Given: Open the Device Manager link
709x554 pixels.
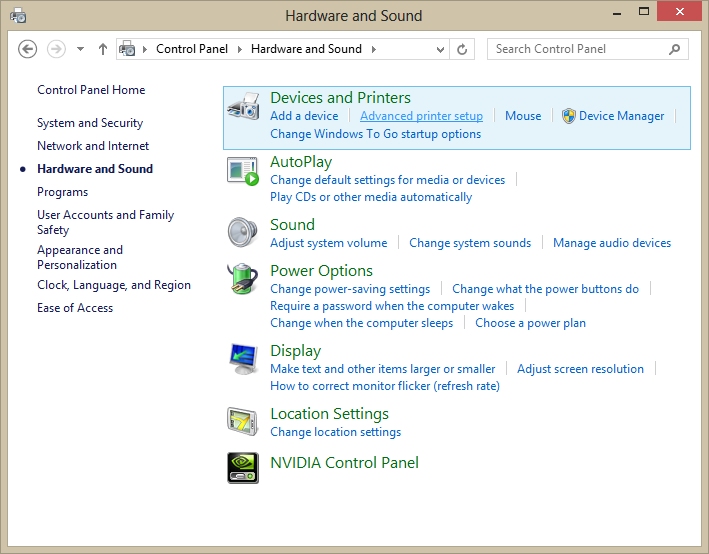Looking at the screenshot, I should point(621,116).
